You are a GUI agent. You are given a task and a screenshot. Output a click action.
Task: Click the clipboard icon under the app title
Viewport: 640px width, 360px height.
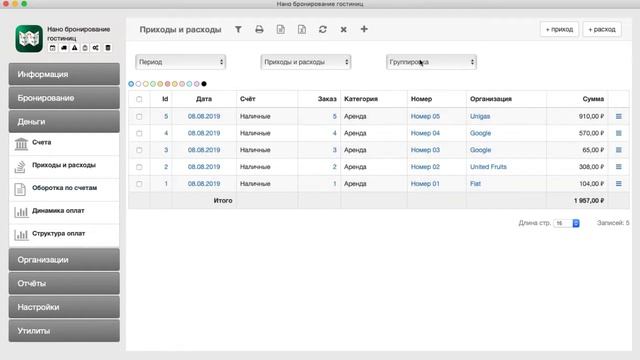85,48
